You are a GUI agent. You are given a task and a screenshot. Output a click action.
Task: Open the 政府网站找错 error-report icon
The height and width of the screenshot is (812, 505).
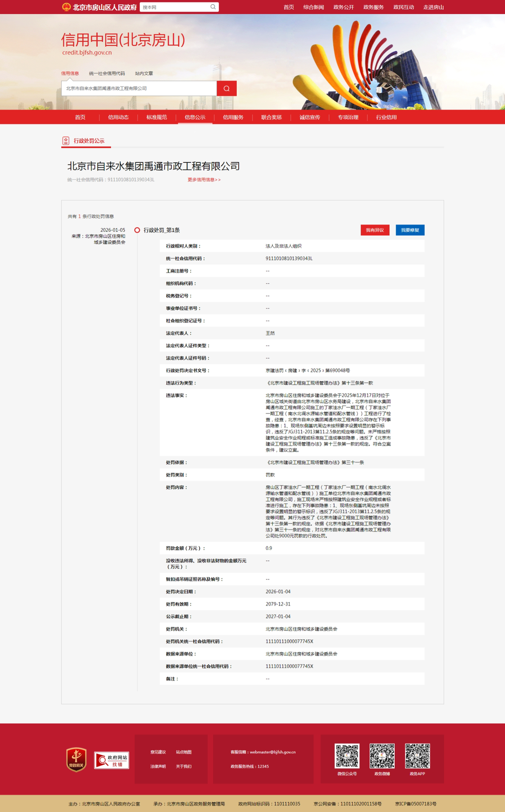coord(111,760)
